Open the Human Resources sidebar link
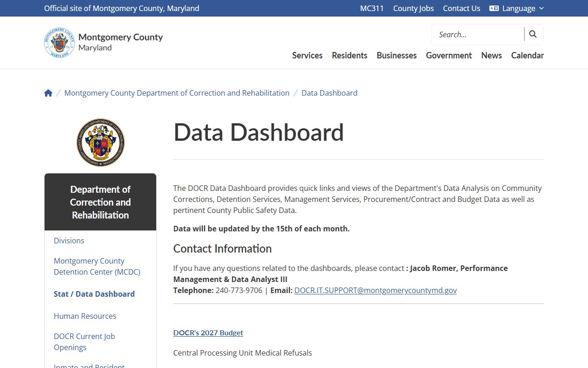 85,316
